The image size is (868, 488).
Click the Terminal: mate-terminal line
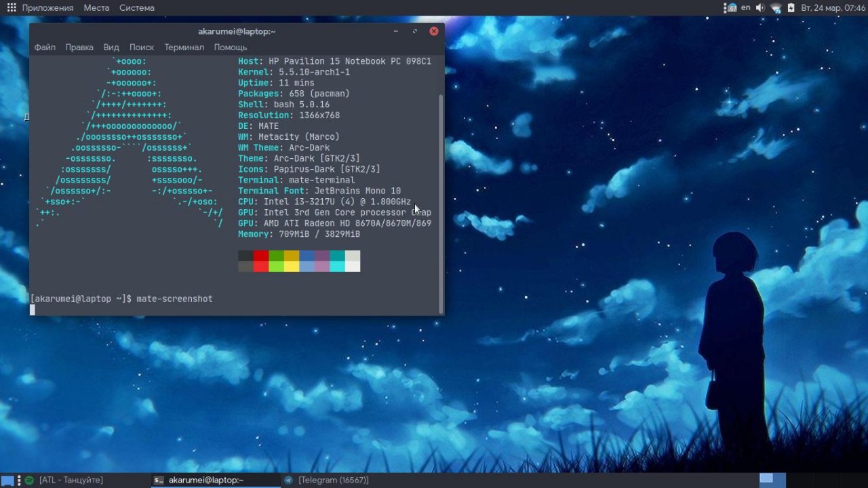[296, 181]
